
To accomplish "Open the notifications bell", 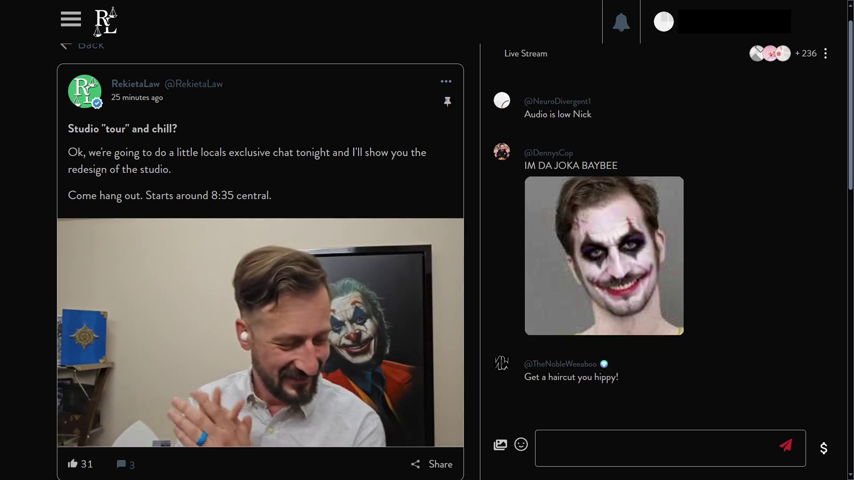I will click(621, 22).
